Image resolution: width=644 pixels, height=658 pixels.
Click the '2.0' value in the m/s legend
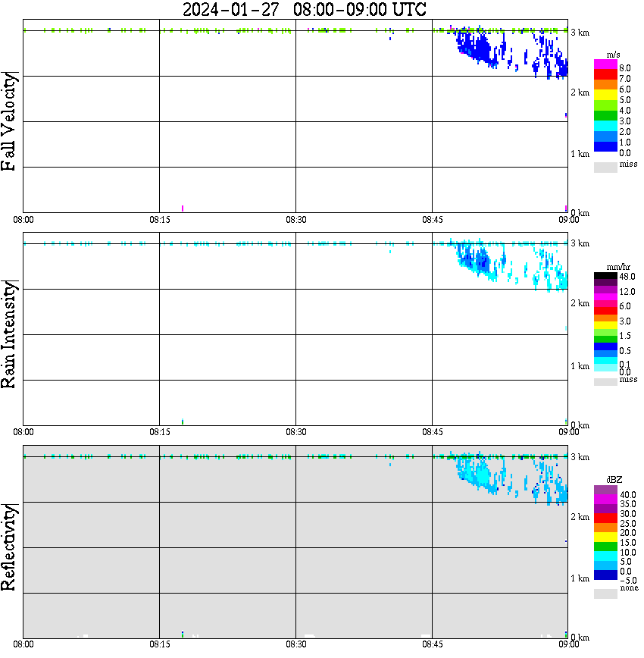pos(625,132)
